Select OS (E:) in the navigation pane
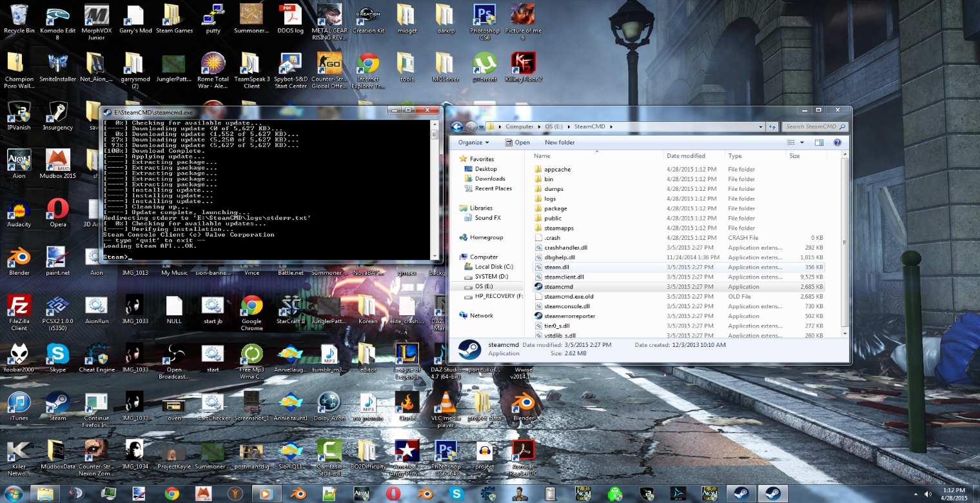 (x=484, y=286)
